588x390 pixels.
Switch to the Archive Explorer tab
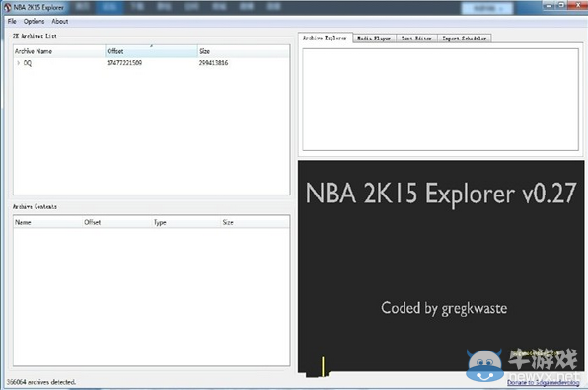point(325,38)
